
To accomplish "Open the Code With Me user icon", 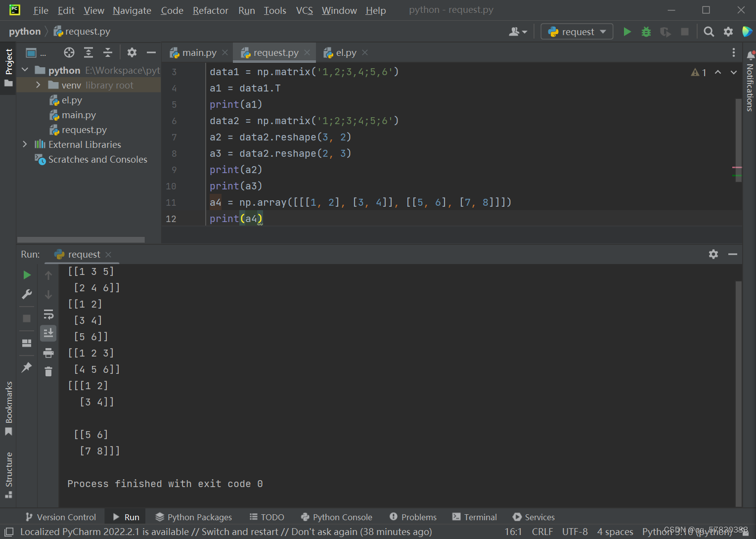I will pyautogui.click(x=518, y=32).
